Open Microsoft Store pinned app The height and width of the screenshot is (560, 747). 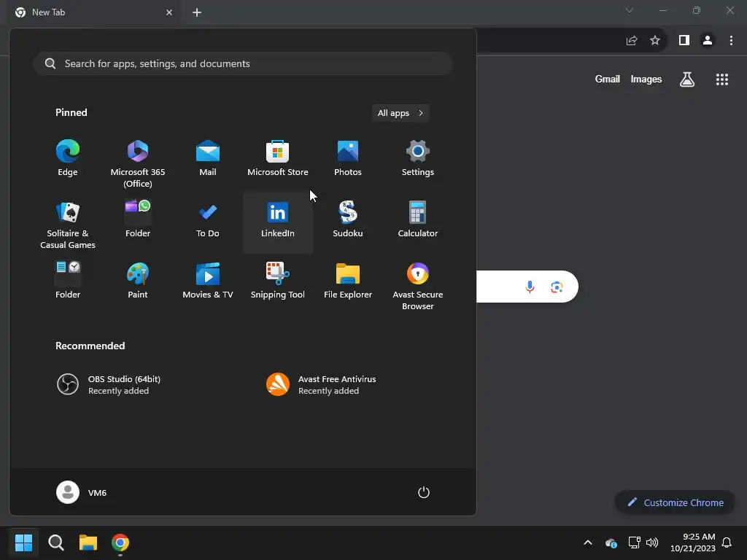[278, 158]
